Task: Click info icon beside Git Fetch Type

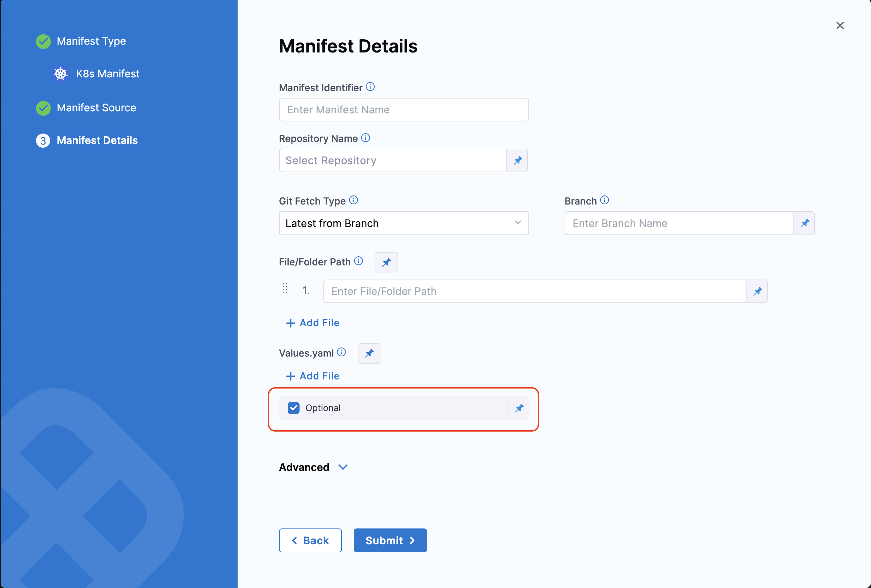Action: click(353, 200)
